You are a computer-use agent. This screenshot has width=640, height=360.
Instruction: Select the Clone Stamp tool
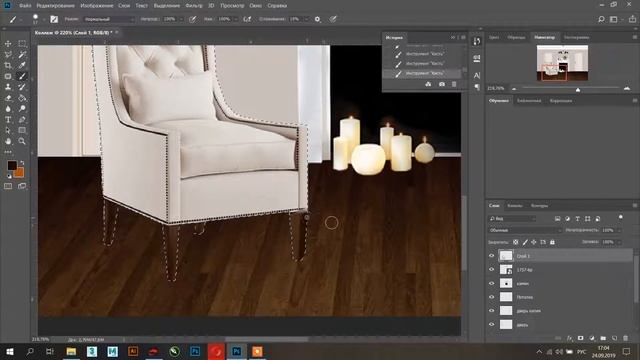point(8,87)
